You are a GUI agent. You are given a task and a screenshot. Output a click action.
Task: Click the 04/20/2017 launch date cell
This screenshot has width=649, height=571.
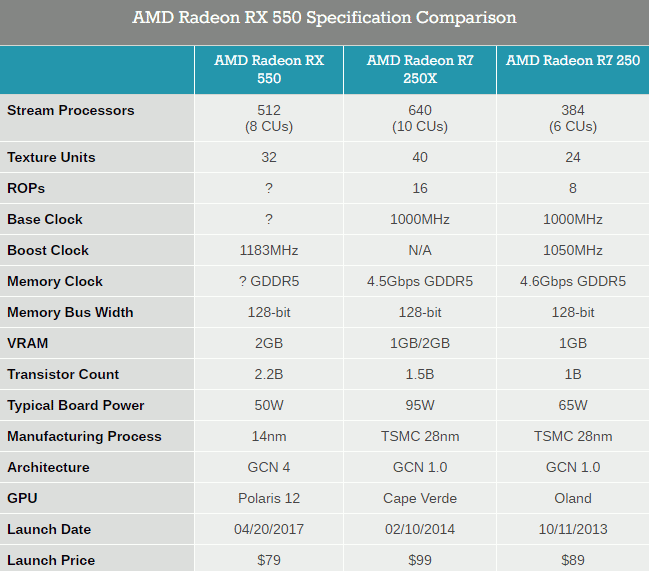click(269, 530)
